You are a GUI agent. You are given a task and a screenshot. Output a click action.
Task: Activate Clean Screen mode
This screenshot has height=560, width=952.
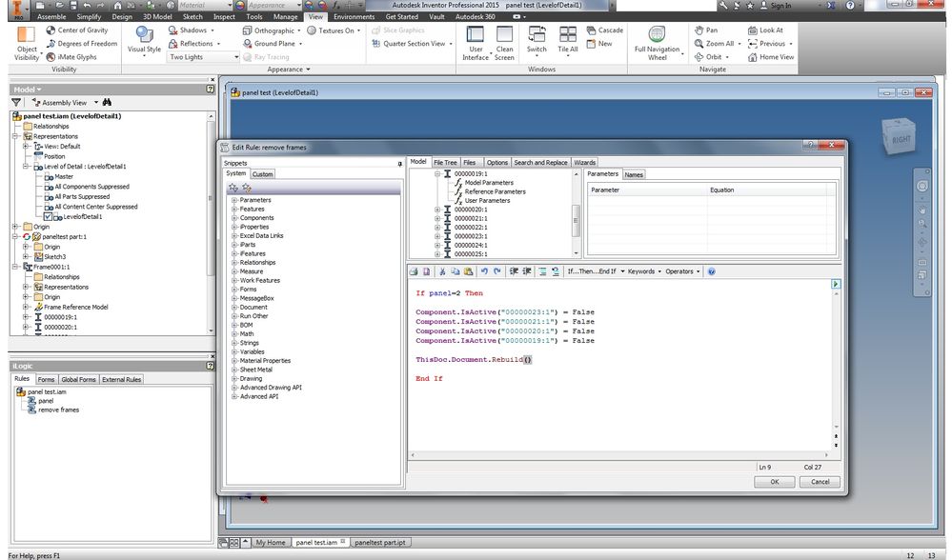pos(504,43)
